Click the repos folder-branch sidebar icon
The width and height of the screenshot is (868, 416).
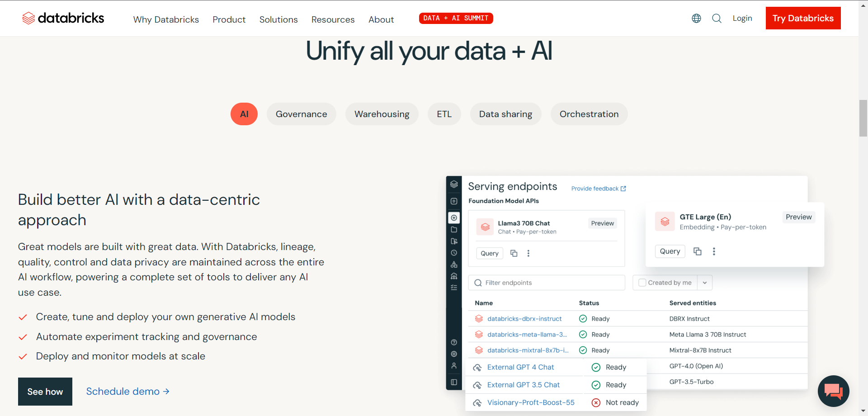pyautogui.click(x=454, y=241)
